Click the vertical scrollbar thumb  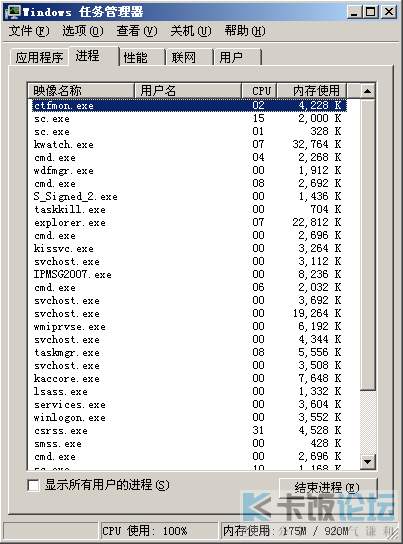click(x=368, y=245)
